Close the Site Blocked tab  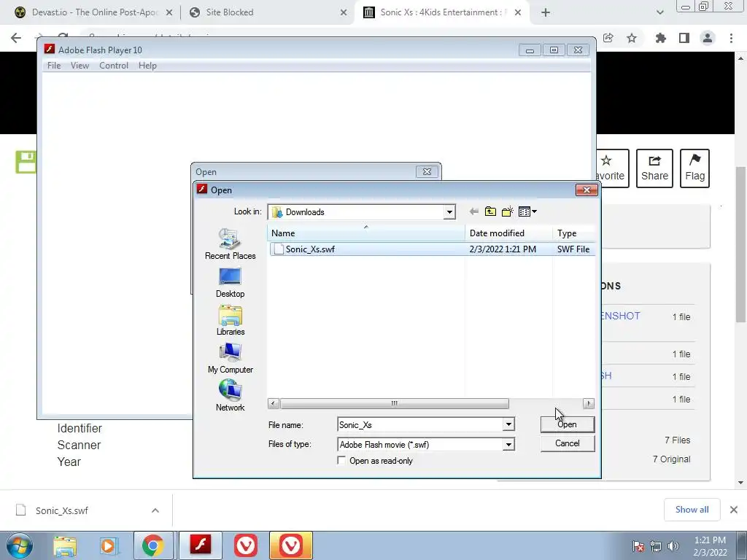[x=344, y=12]
